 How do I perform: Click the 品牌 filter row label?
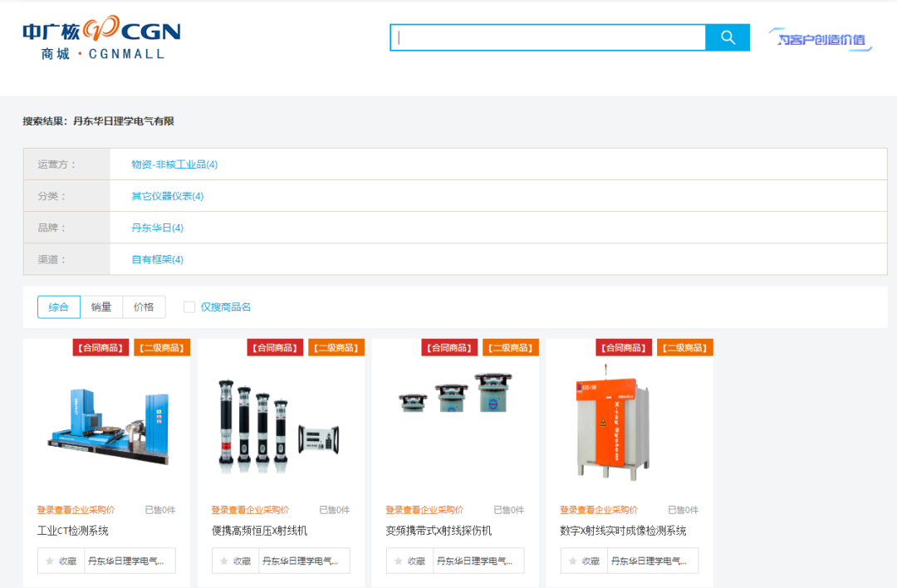click(x=51, y=228)
